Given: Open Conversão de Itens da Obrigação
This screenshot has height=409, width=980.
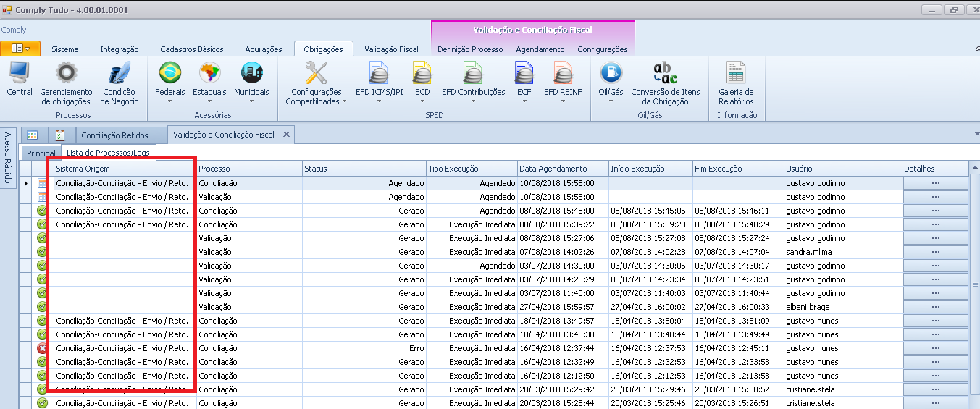Looking at the screenshot, I should click(x=665, y=74).
